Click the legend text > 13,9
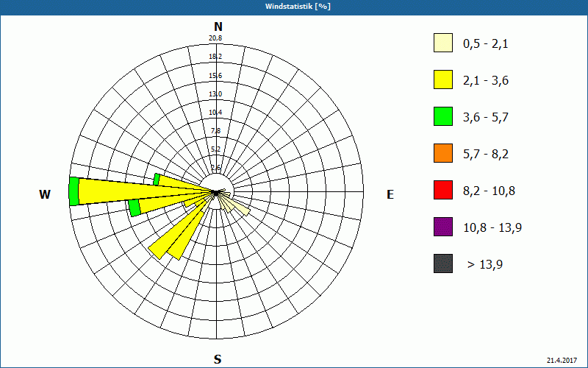The width and height of the screenshot is (588, 368). [x=485, y=265]
